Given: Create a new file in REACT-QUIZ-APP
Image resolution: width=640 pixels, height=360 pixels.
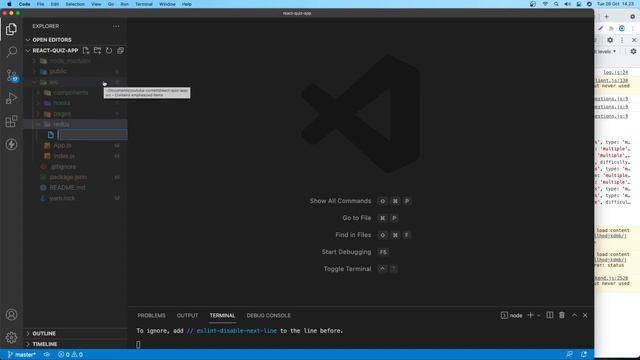Looking at the screenshot, I should (86, 51).
